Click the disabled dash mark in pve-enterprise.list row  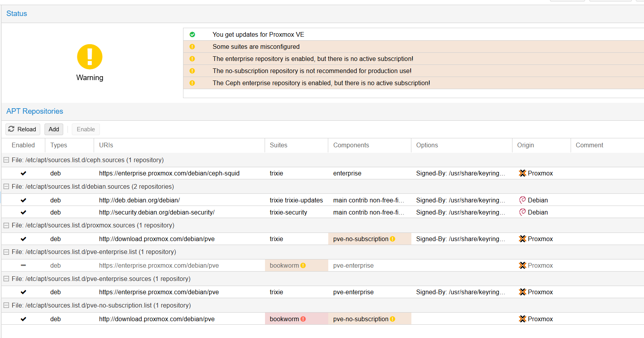tap(23, 265)
